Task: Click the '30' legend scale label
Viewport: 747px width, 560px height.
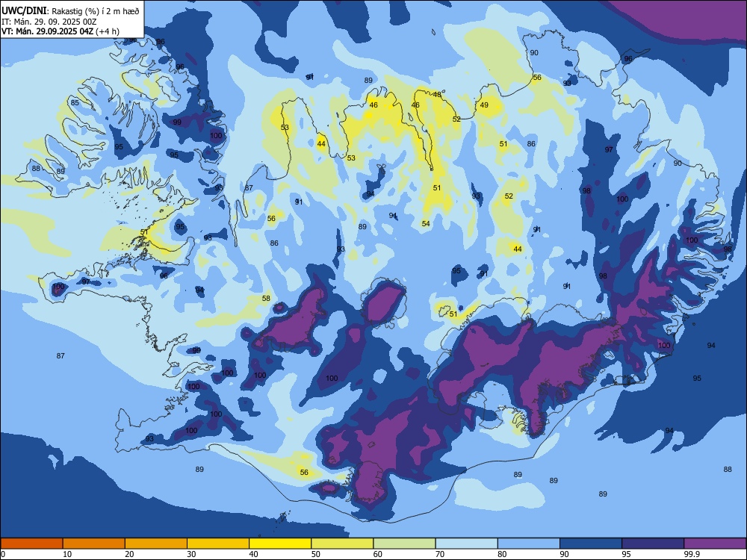Action: tap(191, 554)
